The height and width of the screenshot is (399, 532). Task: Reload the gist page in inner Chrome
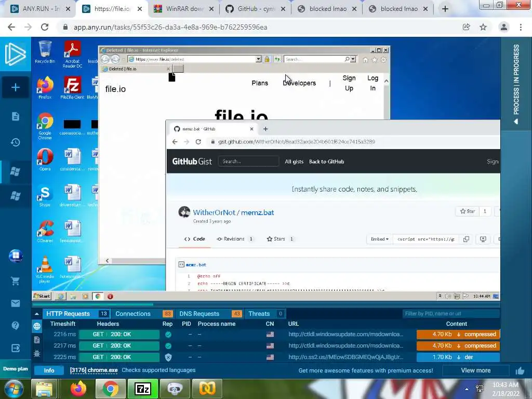(198, 142)
